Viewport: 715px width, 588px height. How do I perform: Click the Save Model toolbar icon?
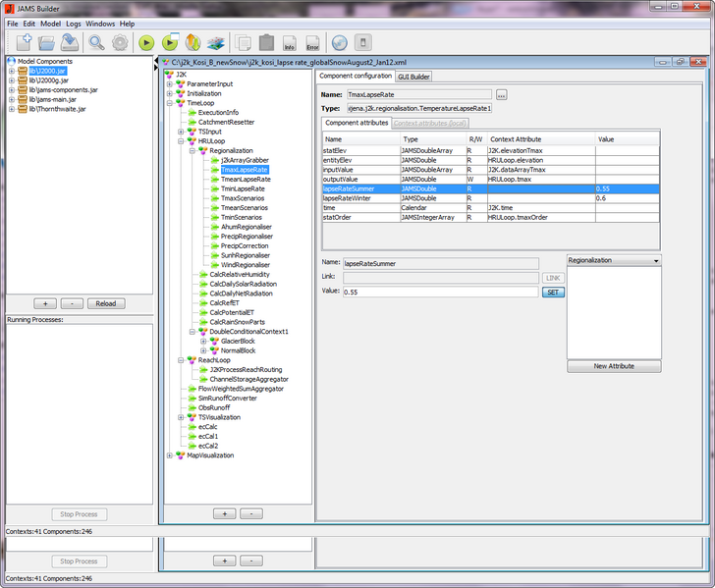tap(70, 42)
